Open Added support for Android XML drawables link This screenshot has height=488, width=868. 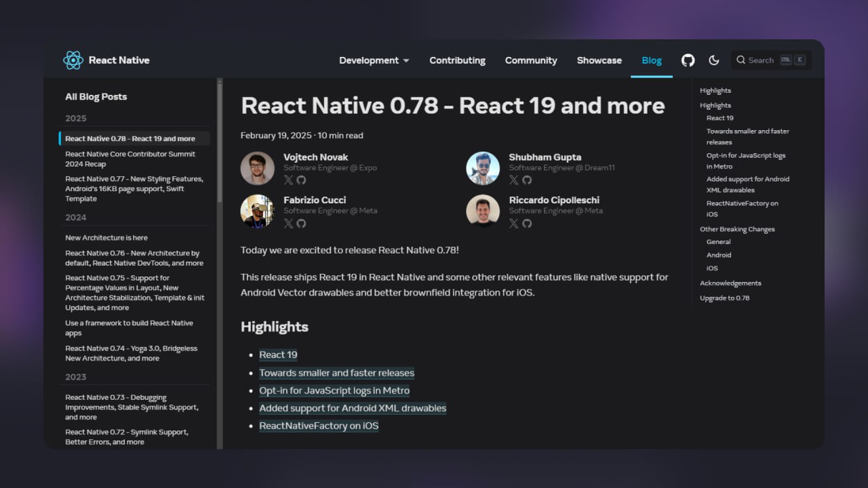[353, 408]
